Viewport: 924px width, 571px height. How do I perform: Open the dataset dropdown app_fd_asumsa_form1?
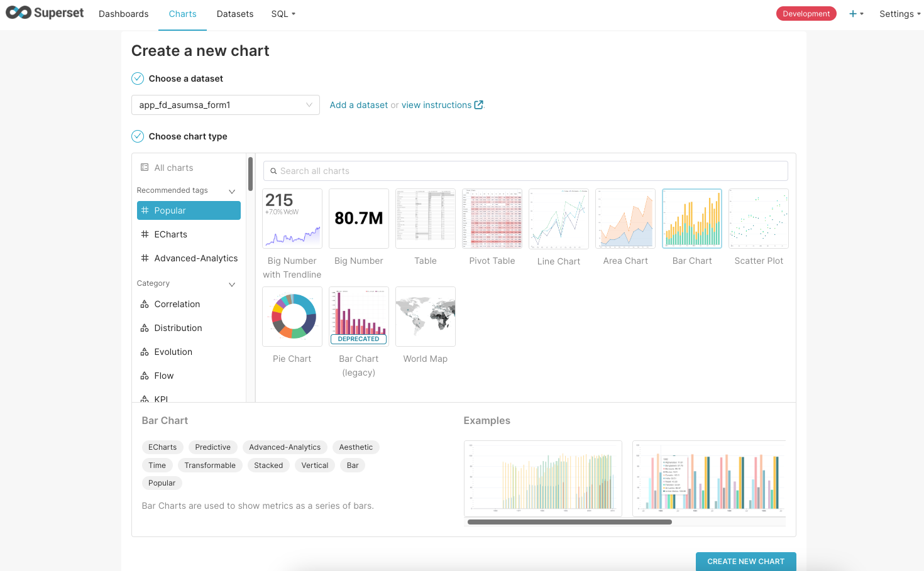point(225,105)
